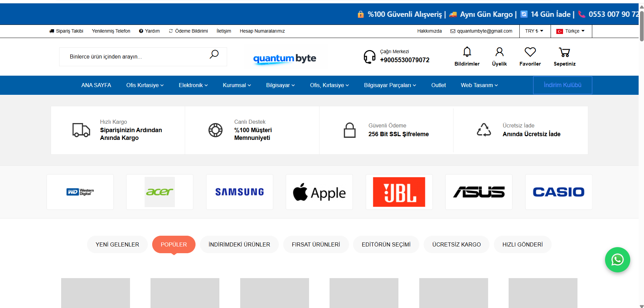Click the Sipariş Takibi link text

point(70,31)
